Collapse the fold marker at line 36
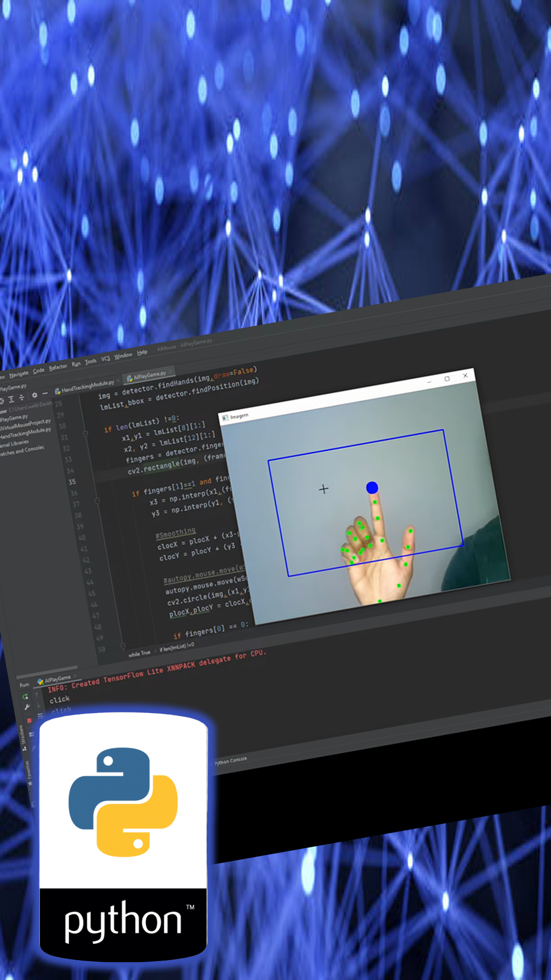This screenshot has width=551, height=980. [x=97, y=501]
